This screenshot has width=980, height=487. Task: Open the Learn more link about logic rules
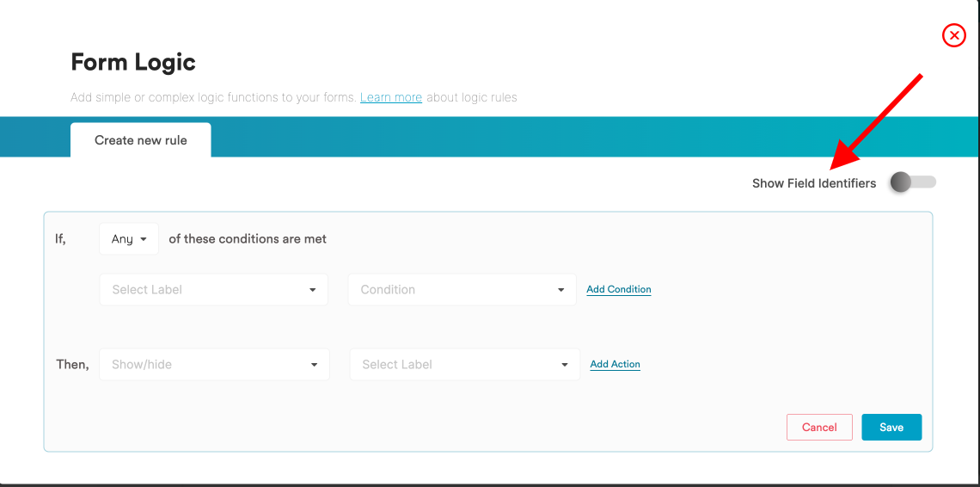coord(391,97)
